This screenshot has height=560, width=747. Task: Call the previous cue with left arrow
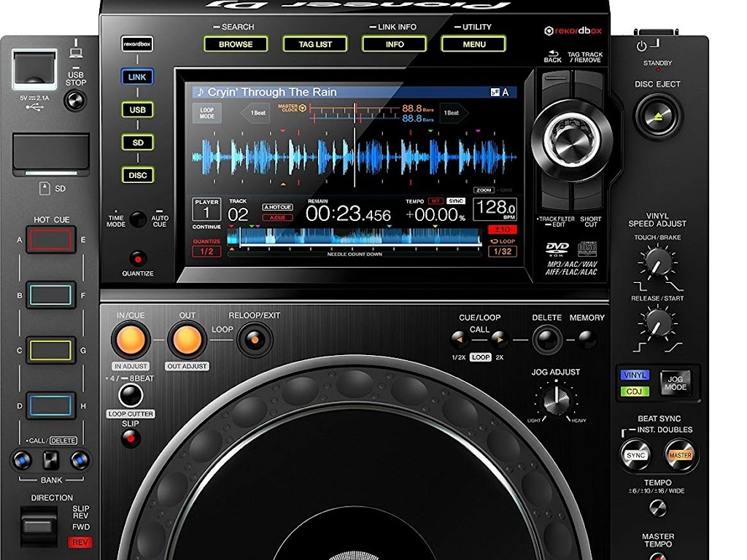point(460,340)
